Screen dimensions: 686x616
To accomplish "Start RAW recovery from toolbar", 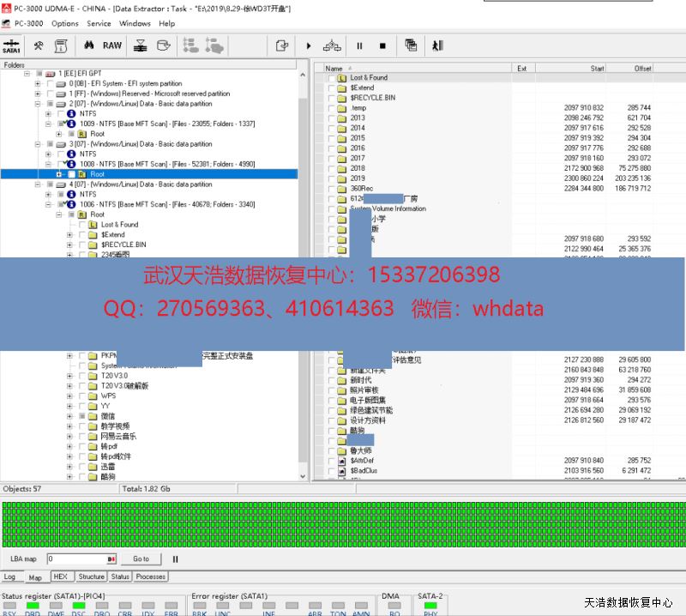I will pos(112,45).
